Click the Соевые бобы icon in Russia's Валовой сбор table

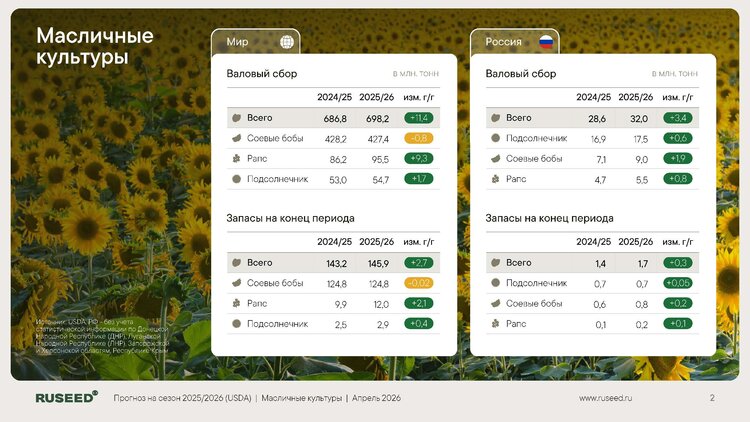coord(493,159)
